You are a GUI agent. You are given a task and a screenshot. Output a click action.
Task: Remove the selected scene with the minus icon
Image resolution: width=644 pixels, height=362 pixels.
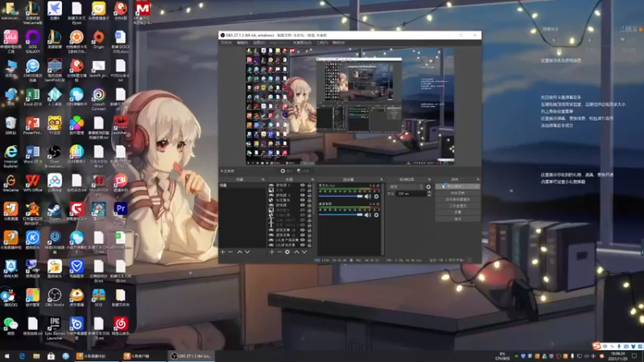click(x=230, y=252)
